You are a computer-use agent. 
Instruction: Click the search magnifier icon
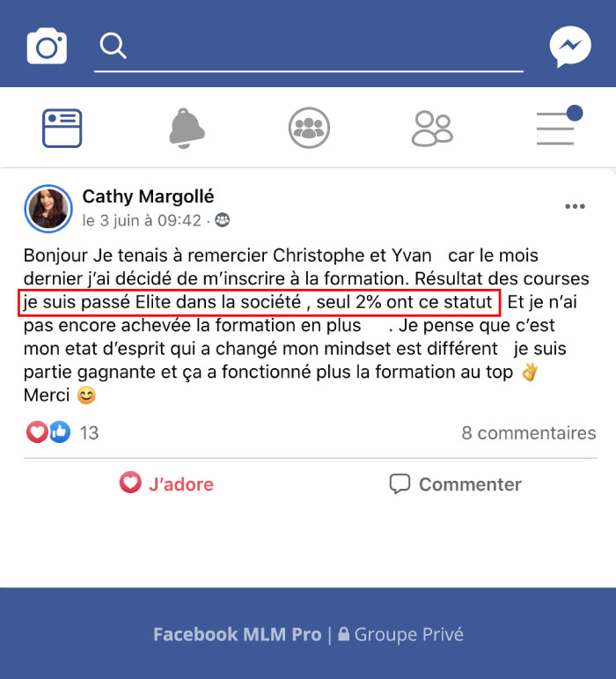[x=113, y=46]
